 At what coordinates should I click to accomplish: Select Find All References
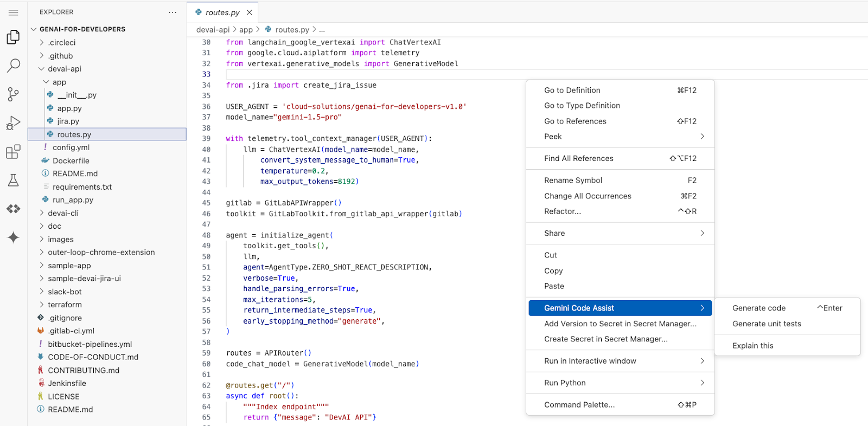(x=620, y=158)
